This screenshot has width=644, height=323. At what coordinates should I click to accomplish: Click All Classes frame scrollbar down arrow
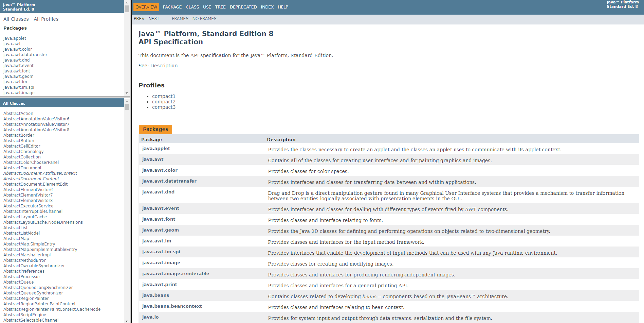tap(127, 321)
